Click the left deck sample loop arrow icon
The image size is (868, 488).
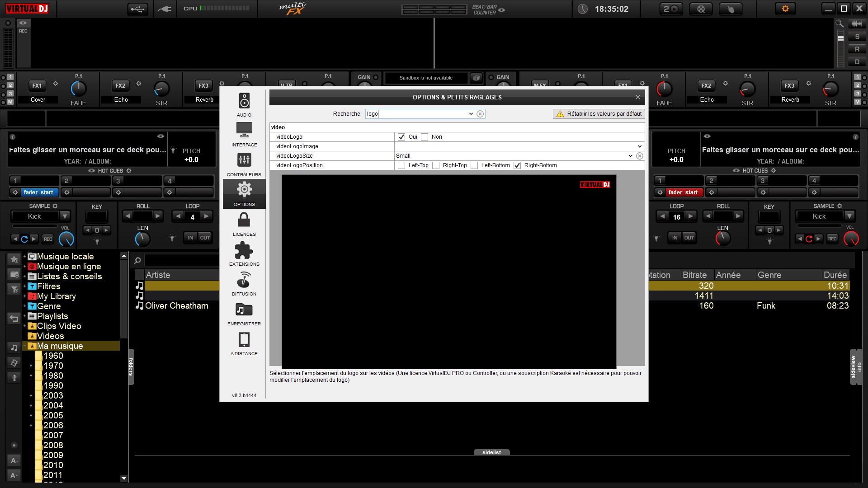(24, 239)
